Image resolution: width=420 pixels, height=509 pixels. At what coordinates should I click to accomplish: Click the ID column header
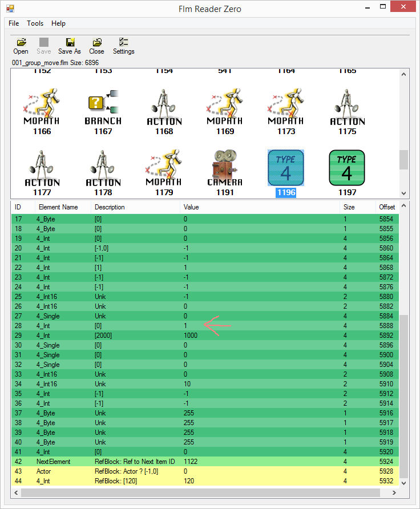tap(23, 207)
